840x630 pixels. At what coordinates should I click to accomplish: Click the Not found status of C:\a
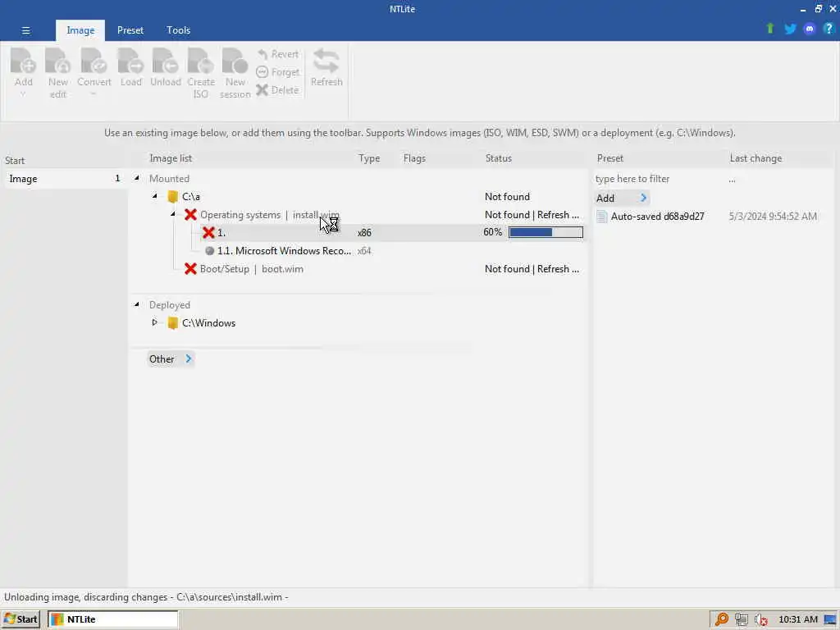coord(507,197)
